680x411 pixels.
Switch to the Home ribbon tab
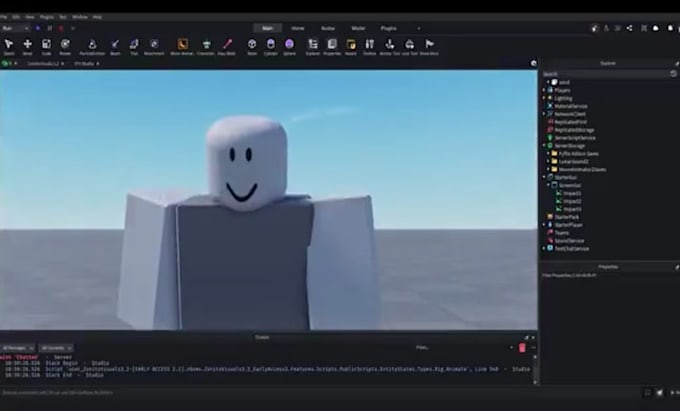[298, 28]
